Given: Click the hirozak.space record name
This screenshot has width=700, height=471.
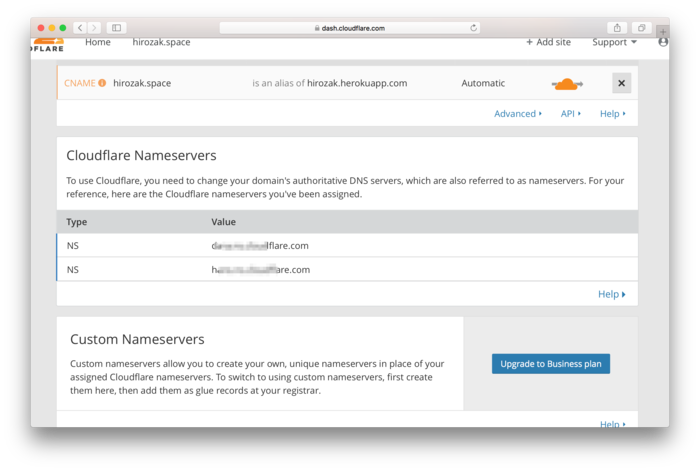Looking at the screenshot, I should pos(142,83).
